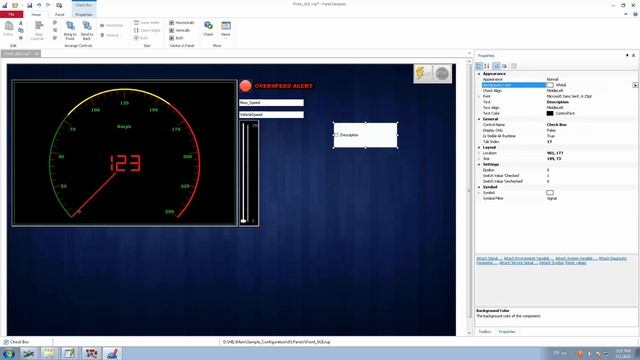Click the Undo arrow in quick access toolbar

(39, 5)
